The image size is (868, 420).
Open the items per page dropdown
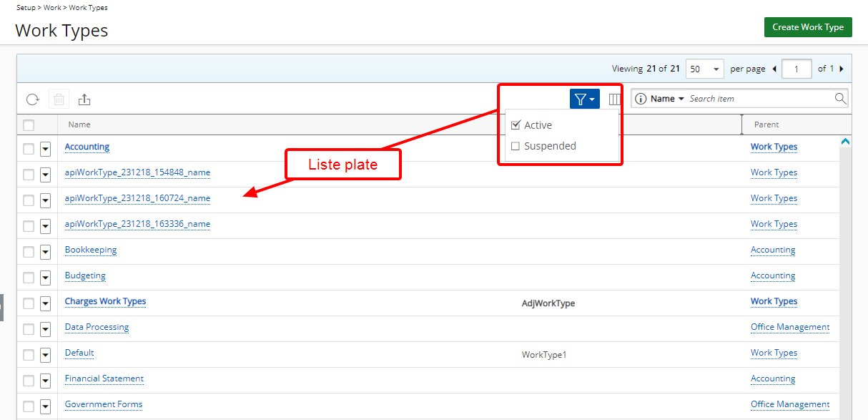pos(704,69)
